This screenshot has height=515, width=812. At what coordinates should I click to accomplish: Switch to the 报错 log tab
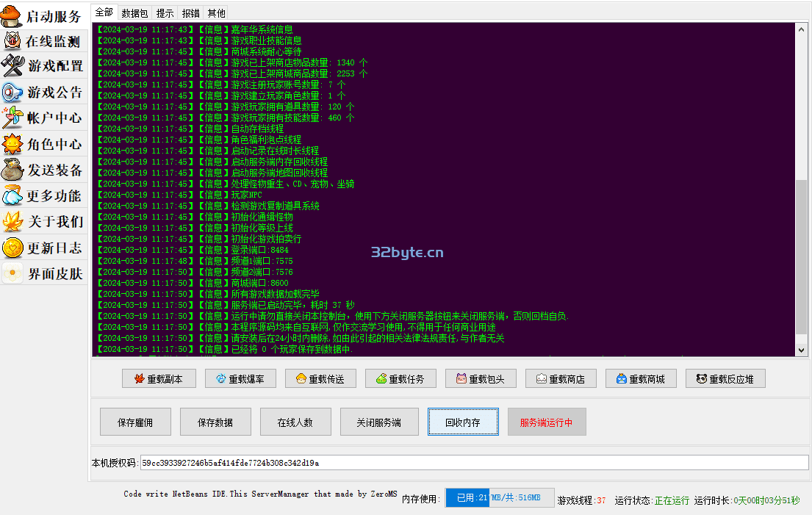pos(190,13)
